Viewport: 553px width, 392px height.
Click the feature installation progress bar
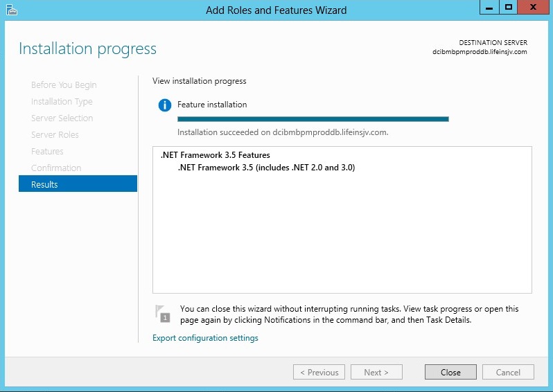tap(313, 119)
